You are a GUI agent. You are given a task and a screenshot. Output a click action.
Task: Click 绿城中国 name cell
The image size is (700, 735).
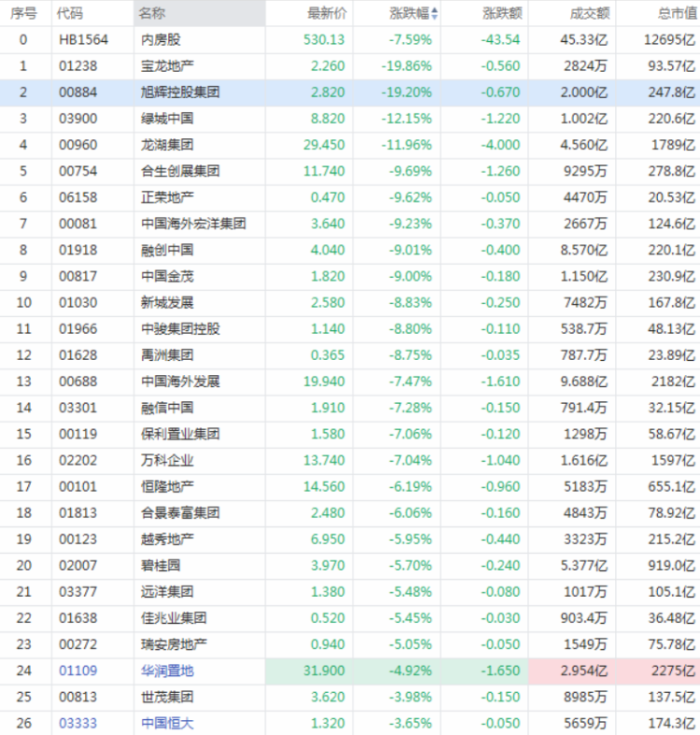point(167,118)
